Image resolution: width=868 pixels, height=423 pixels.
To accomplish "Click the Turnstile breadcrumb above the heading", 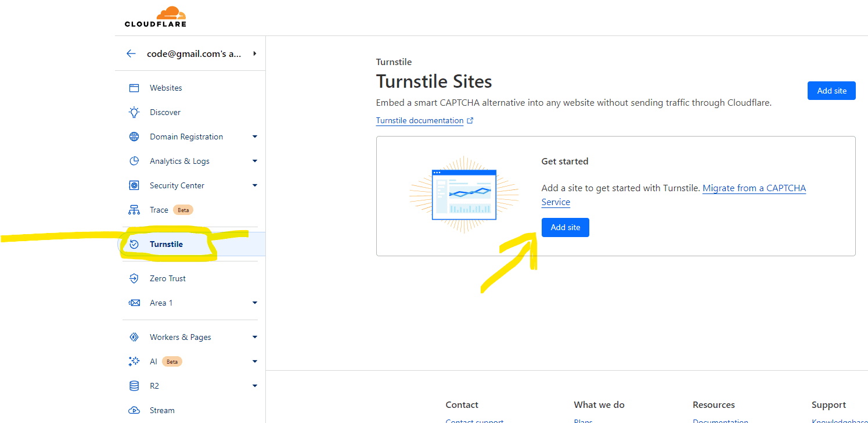I will 394,62.
